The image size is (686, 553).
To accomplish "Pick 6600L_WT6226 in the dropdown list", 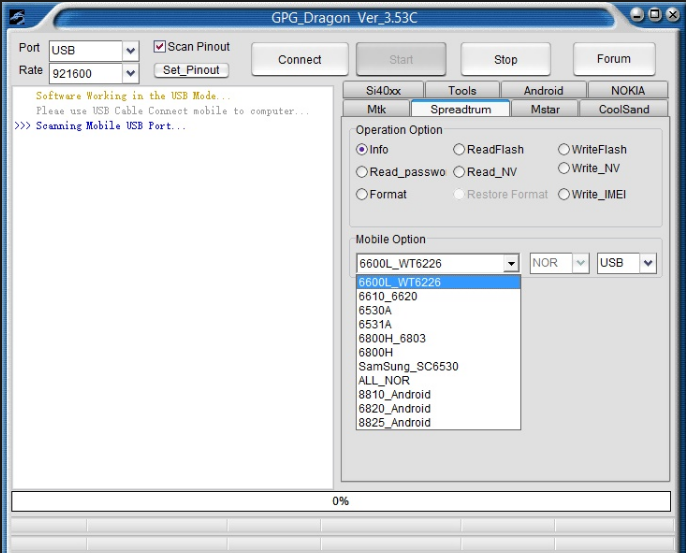I will click(x=438, y=282).
